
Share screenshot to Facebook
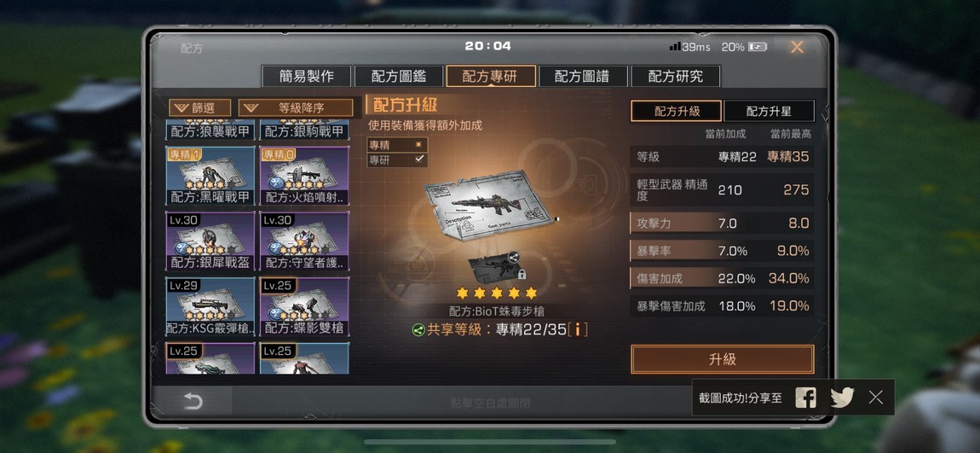805,398
